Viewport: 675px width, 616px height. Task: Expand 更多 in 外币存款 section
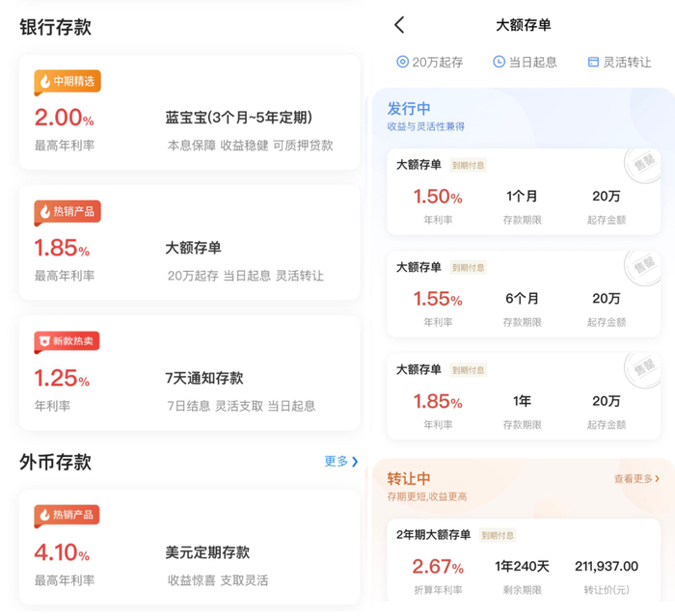tap(341, 462)
